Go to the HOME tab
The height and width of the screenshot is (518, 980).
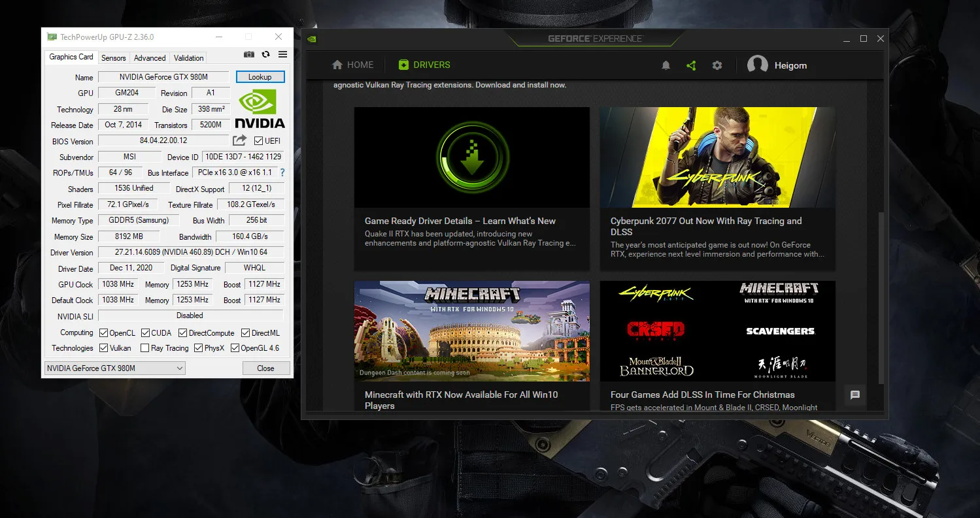353,65
